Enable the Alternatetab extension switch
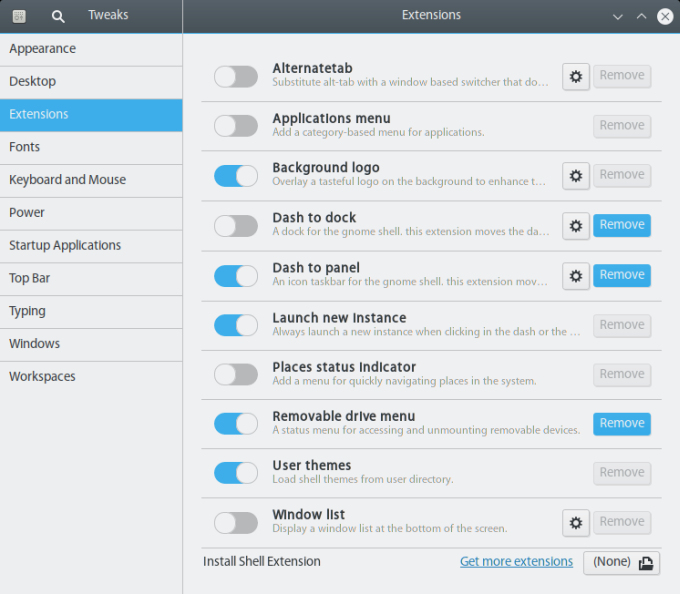 [236, 77]
